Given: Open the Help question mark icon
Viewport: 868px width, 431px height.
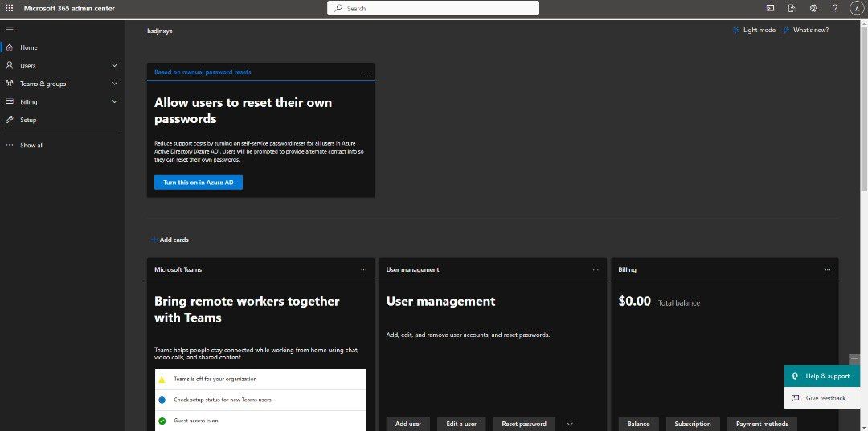Looking at the screenshot, I should [835, 8].
